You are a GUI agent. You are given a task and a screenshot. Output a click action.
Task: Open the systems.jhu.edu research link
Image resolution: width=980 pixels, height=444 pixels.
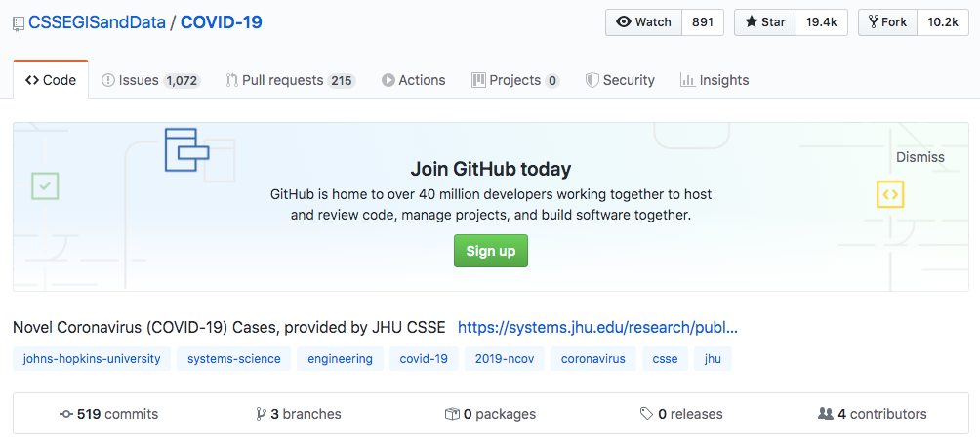click(597, 327)
